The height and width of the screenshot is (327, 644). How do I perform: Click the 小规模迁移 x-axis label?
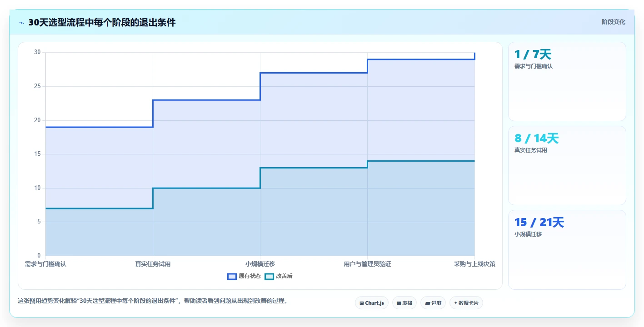click(x=260, y=264)
